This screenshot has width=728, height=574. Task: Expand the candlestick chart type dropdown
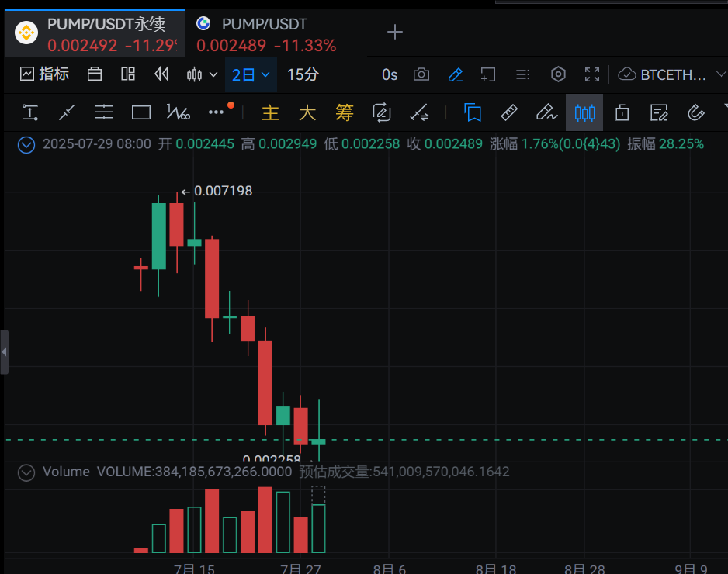[203, 74]
